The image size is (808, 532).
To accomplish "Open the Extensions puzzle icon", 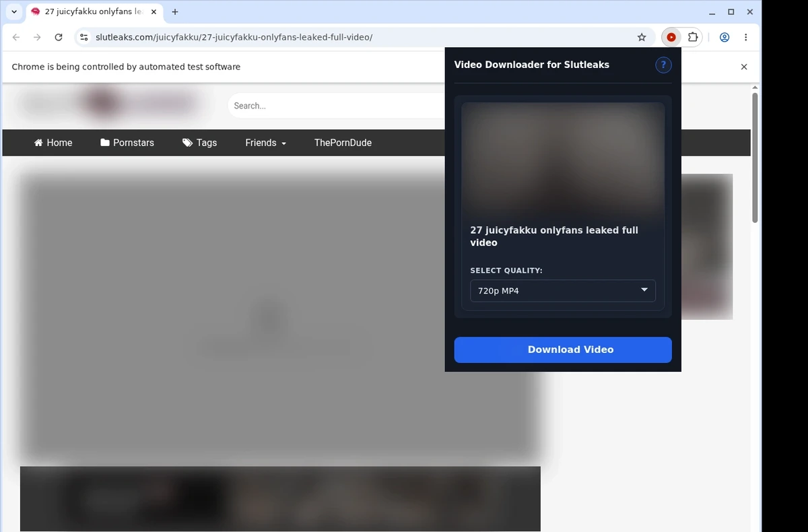I will (692, 38).
